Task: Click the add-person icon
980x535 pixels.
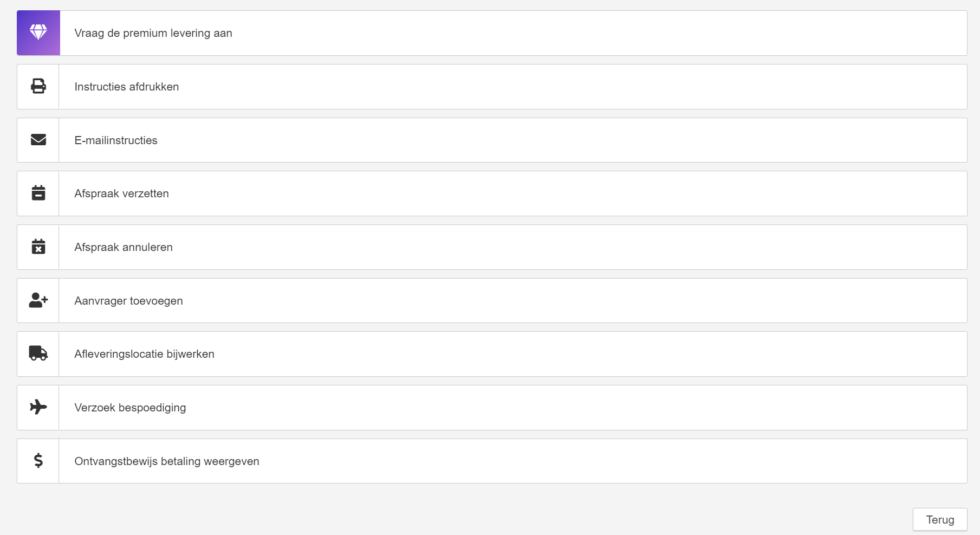Action: (x=38, y=300)
